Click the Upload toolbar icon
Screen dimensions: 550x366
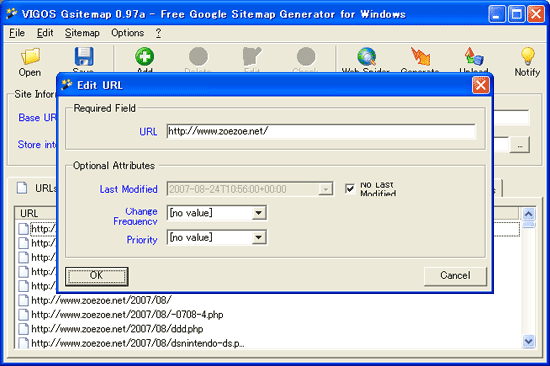coord(474,56)
